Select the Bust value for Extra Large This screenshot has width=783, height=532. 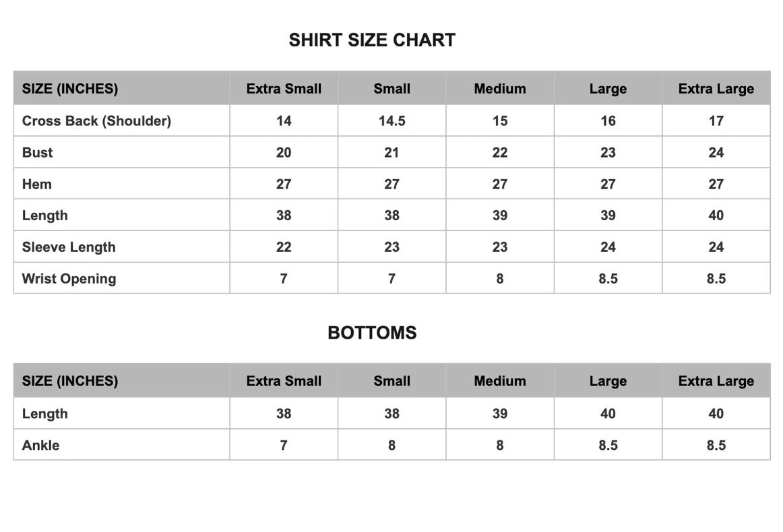pyautogui.click(x=716, y=152)
